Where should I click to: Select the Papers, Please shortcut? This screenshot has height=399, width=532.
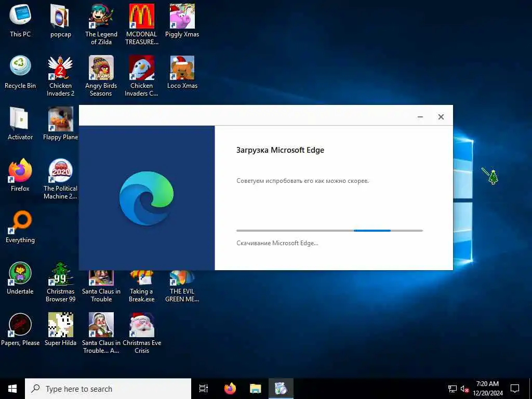click(20, 329)
